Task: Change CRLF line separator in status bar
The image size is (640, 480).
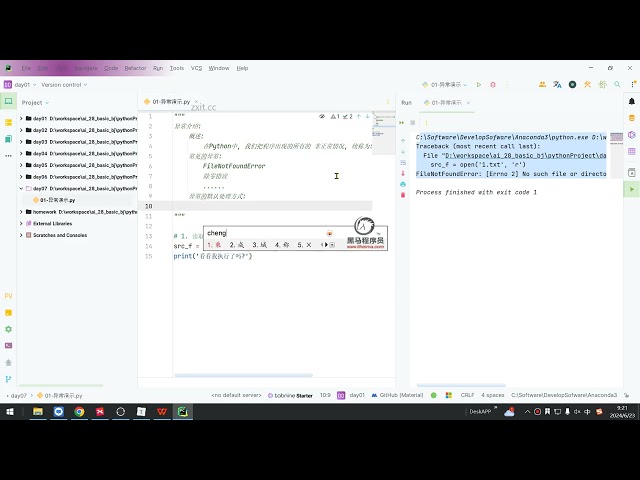Action: (467, 395)
